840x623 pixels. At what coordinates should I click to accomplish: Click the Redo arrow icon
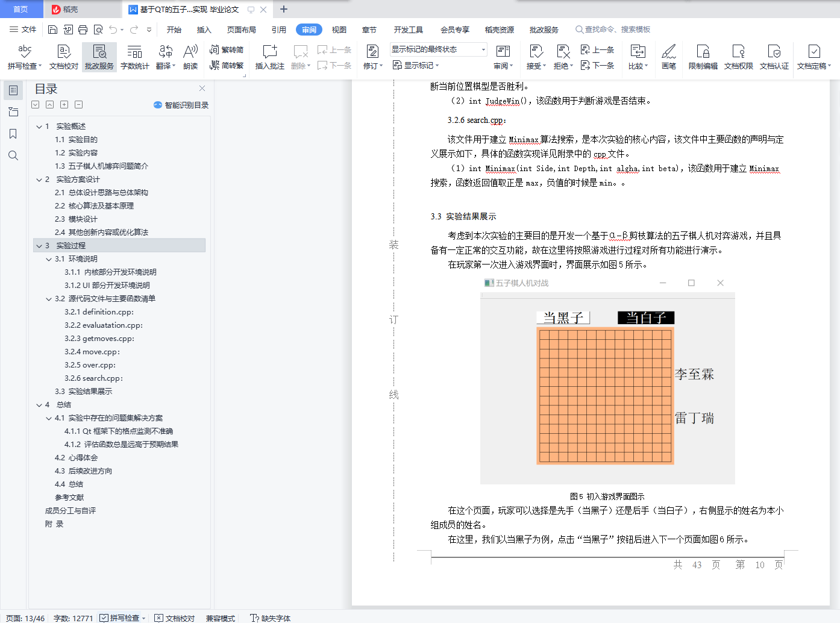(x=134, y=30)
